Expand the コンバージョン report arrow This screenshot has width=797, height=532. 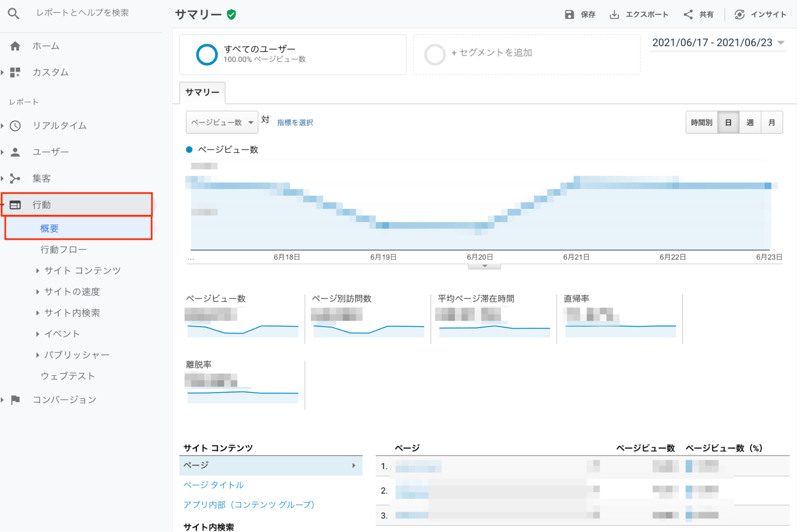pos(2,400)
